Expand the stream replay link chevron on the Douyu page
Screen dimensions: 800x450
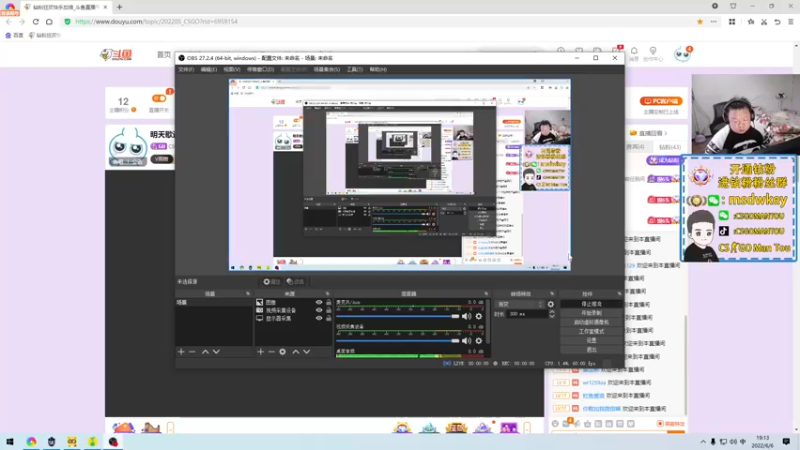[666, 133]
